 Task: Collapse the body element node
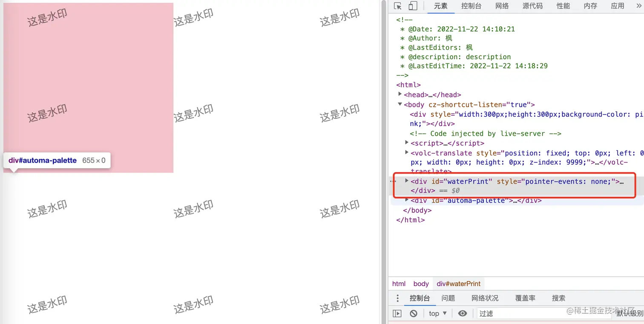click(400, 104)
